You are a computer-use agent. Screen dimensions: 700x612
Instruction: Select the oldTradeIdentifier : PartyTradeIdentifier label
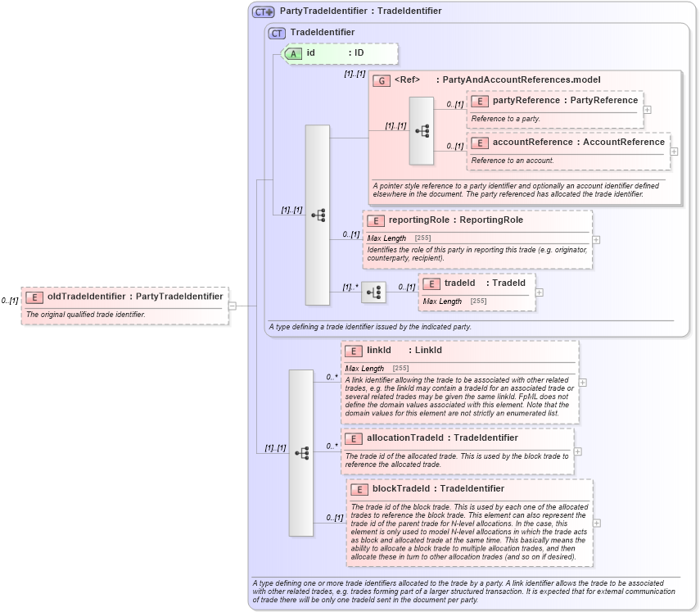coord(135,297)
